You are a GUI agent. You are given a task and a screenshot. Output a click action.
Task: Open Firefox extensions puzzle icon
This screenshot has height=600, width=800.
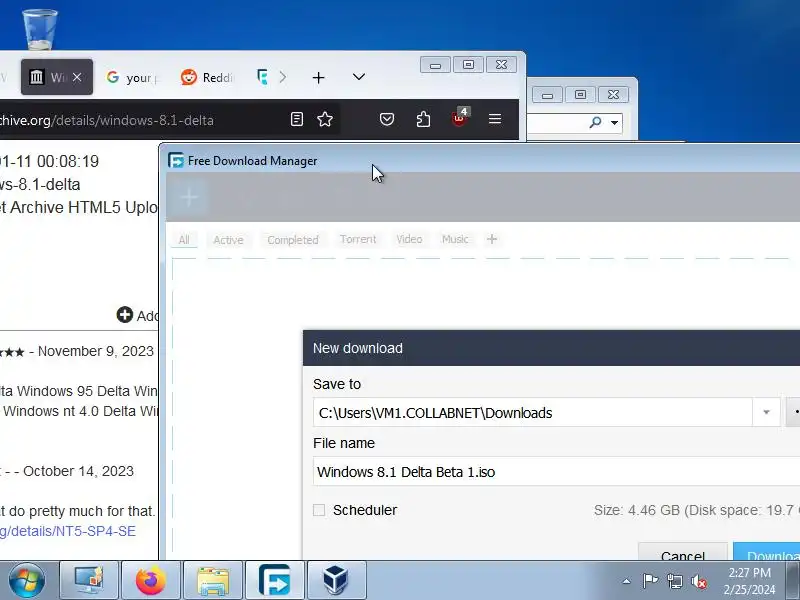point(423,119)
